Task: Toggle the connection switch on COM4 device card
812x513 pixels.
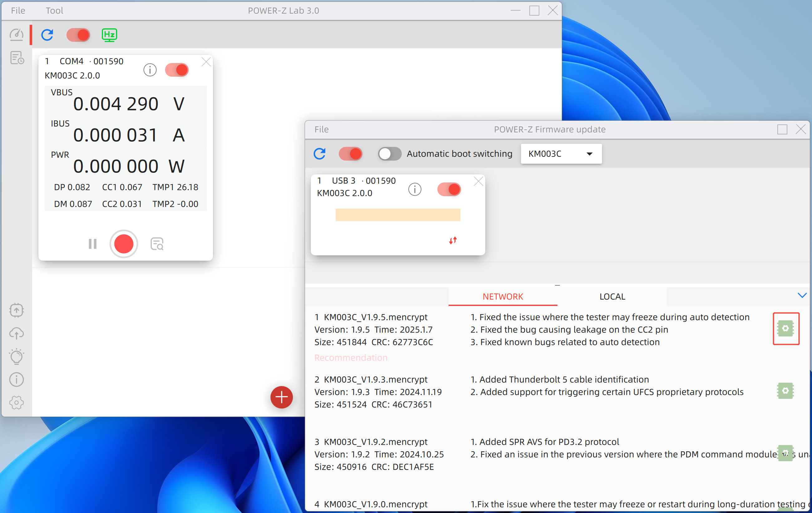Action: click(x=177, y=70)
